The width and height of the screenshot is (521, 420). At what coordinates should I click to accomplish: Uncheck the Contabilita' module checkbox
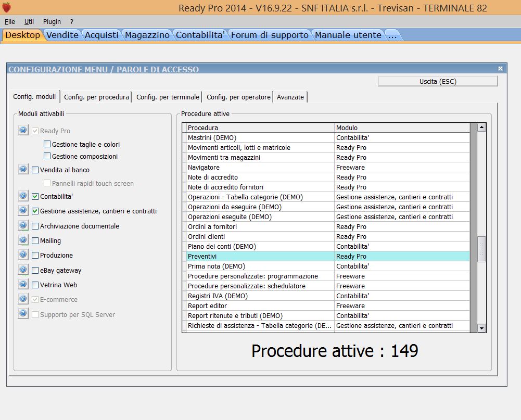click(35, 196)
